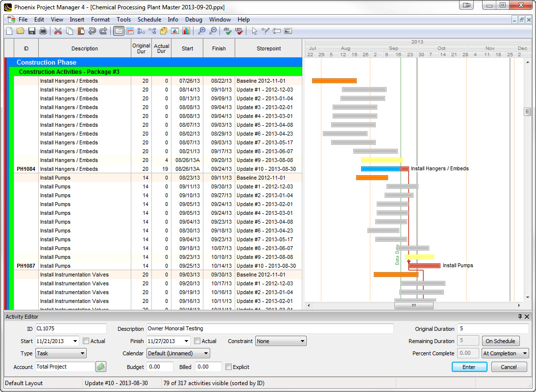Click the blue Install Hangers / Embeds Gantt bar

coord(381,169)
